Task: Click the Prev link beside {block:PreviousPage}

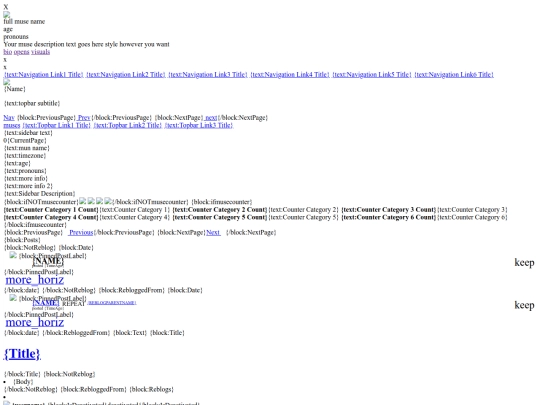Action: pos(84,118)
